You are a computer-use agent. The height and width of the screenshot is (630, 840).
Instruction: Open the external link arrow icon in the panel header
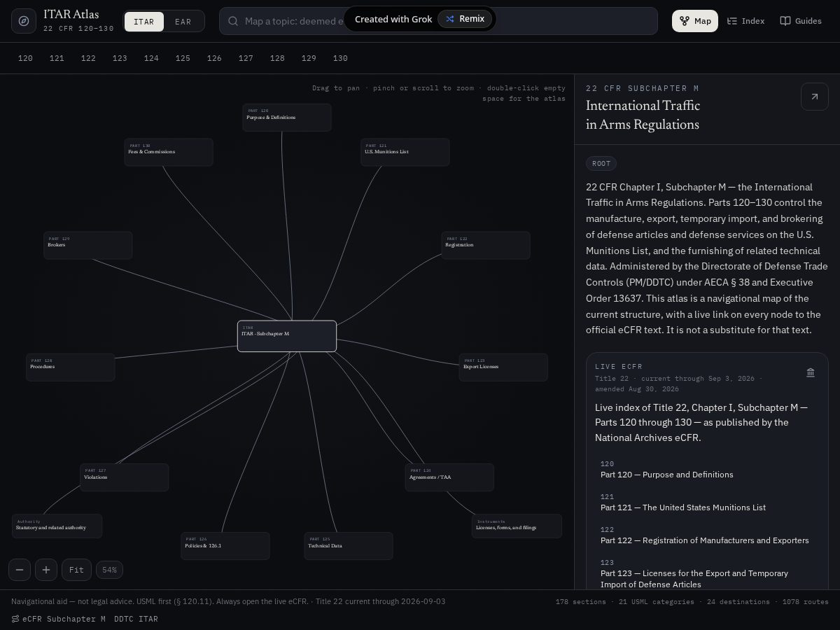pos(814,97)
